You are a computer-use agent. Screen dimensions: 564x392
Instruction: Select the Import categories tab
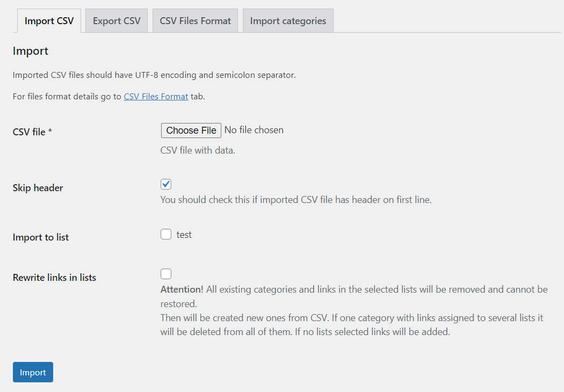(x=288, y=21)
